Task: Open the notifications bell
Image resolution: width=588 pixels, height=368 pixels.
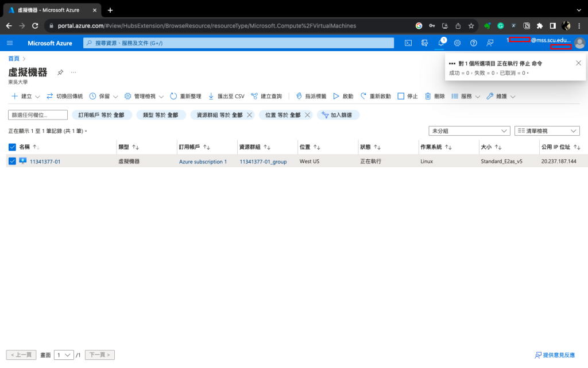Action: point(441,43)
